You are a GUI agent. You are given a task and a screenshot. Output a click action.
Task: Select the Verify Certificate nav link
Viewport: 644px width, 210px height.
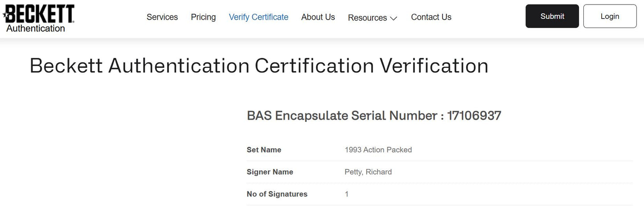tap(258, 17)
